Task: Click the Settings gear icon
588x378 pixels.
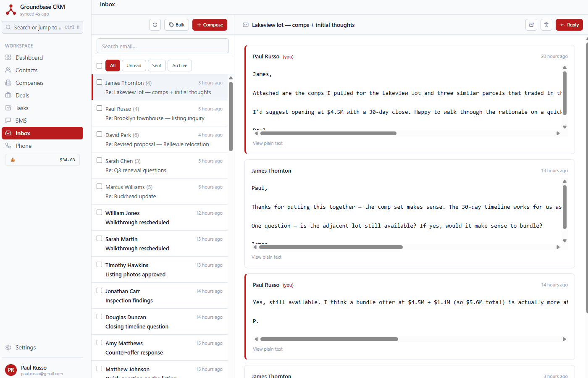Action: (8, 347)
